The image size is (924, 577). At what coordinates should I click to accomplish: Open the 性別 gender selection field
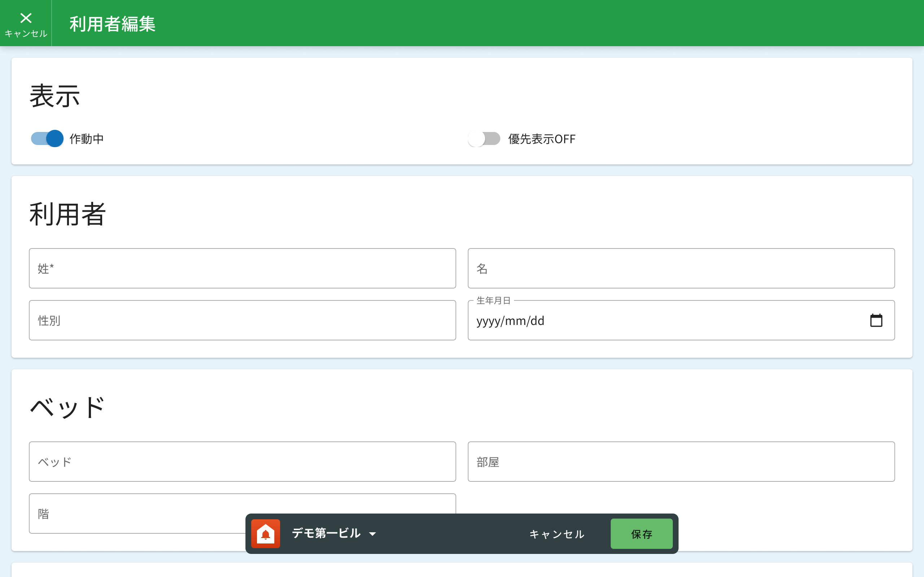pyautogui.click(x=242, y=320)
